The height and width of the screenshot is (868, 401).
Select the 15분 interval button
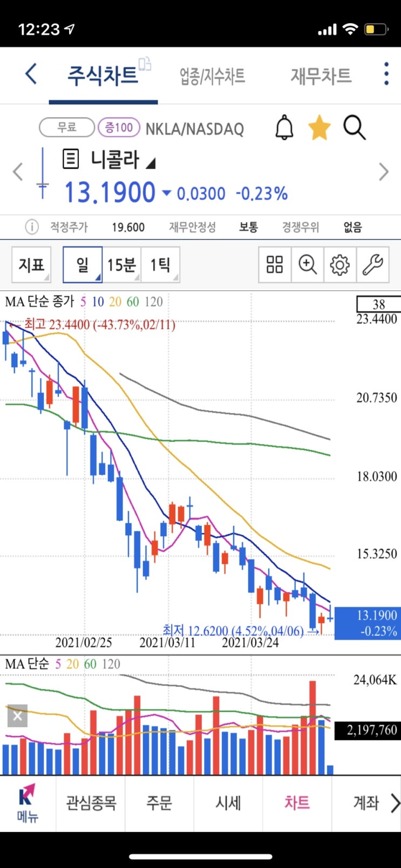coord(121,264)
